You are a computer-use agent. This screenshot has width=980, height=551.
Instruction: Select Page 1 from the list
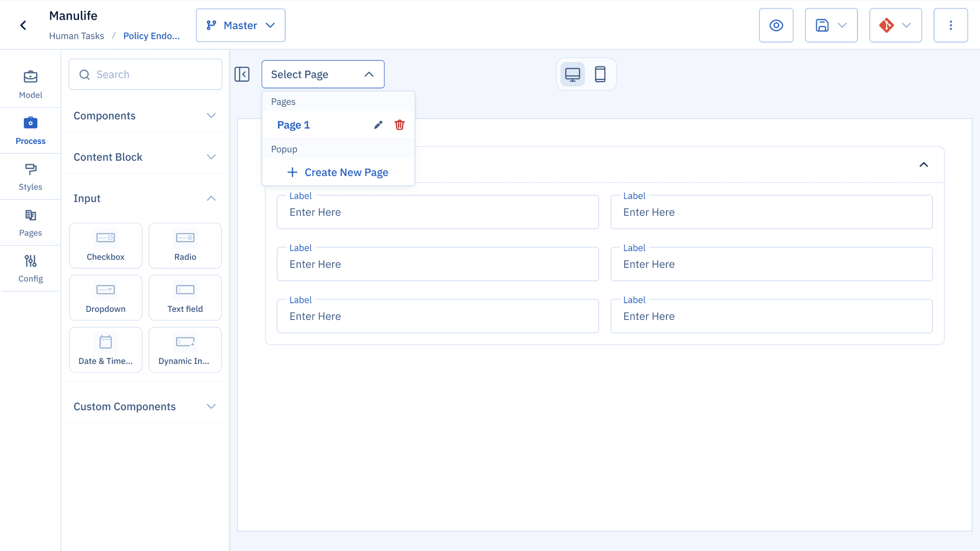294,125
